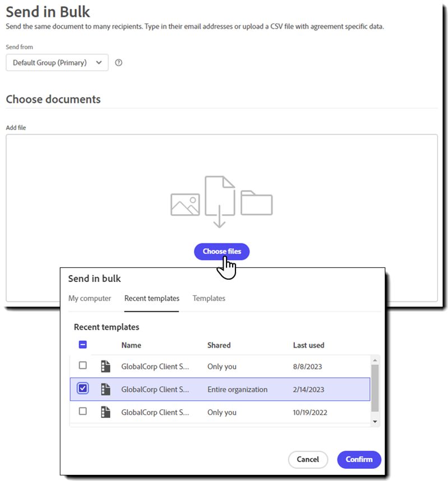Viewport: 448px width, 481px height.
Task: Click the help icon beside Send from
Action: click(118, 63)
